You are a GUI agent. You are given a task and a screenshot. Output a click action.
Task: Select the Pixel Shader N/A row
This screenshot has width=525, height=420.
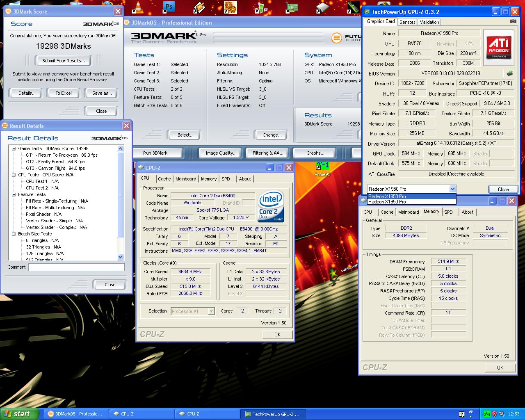click(x=43, y=214)
